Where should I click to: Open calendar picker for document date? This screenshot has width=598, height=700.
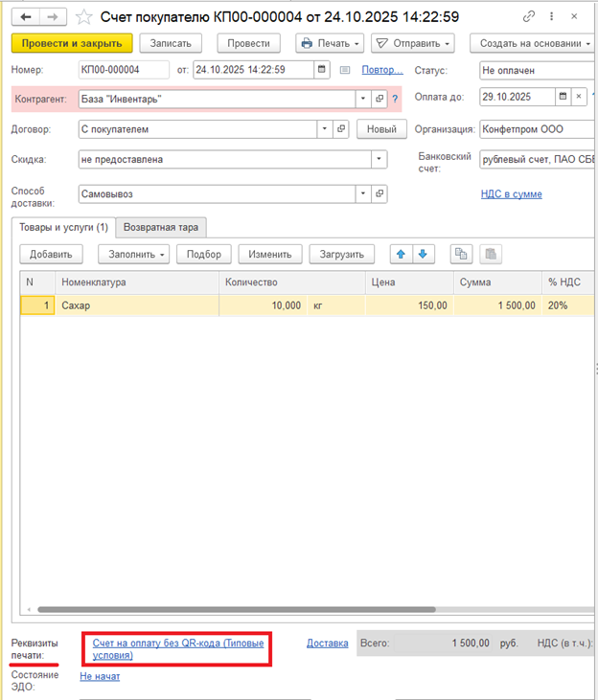[x=321, y=70]
